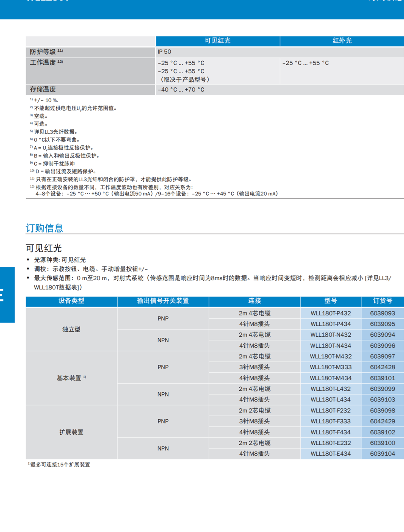This screenshot has height=532, width=404.
Task: Click model WLL180T-F434
Action: tap(331, 432)
